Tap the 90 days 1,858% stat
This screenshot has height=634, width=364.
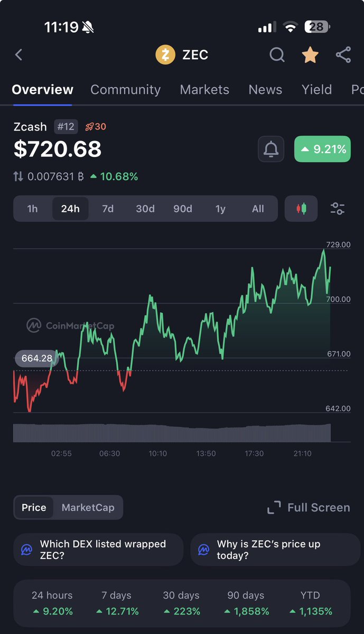click(x=246, y=603)
